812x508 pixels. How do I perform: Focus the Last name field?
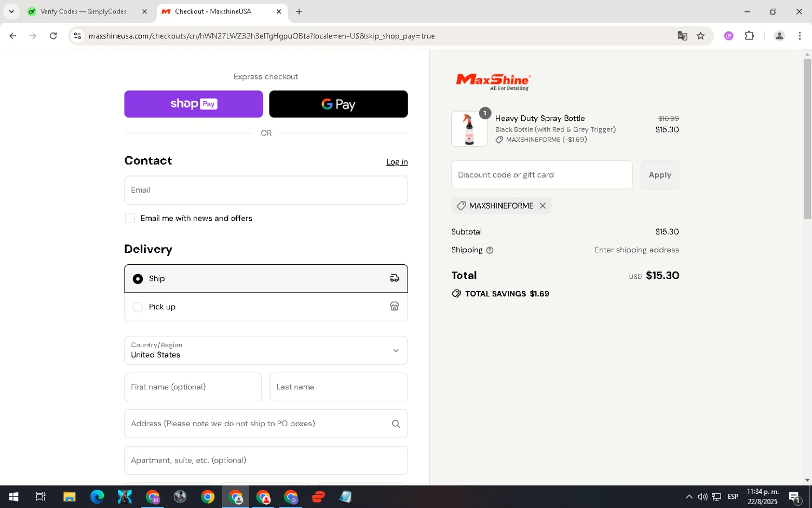(x=338, y=387)
